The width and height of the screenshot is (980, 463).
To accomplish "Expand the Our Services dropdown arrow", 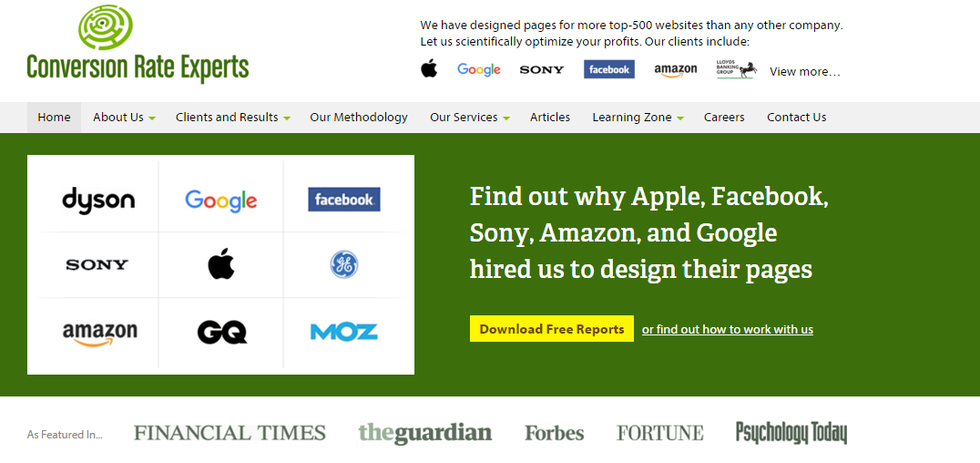I will [x=506, y=118].
